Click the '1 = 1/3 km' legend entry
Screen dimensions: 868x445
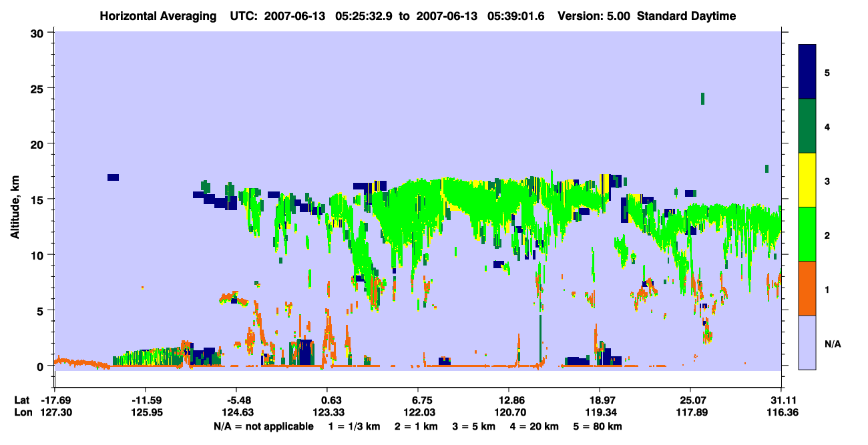pyautogui.click(x=354, y=426)
